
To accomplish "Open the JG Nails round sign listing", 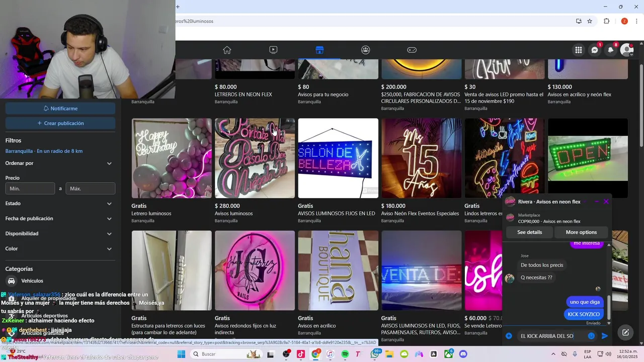I will pos(255,270).
